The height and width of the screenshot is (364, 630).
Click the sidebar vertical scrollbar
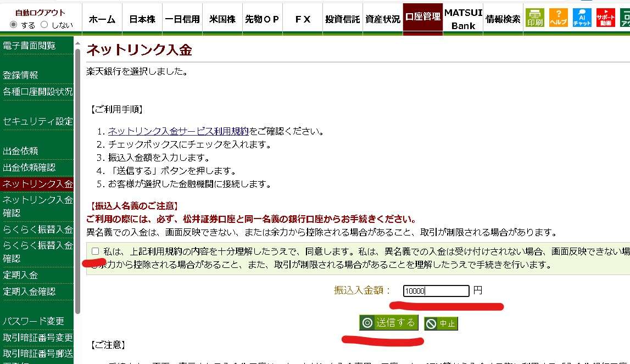[x=77, y=181]
